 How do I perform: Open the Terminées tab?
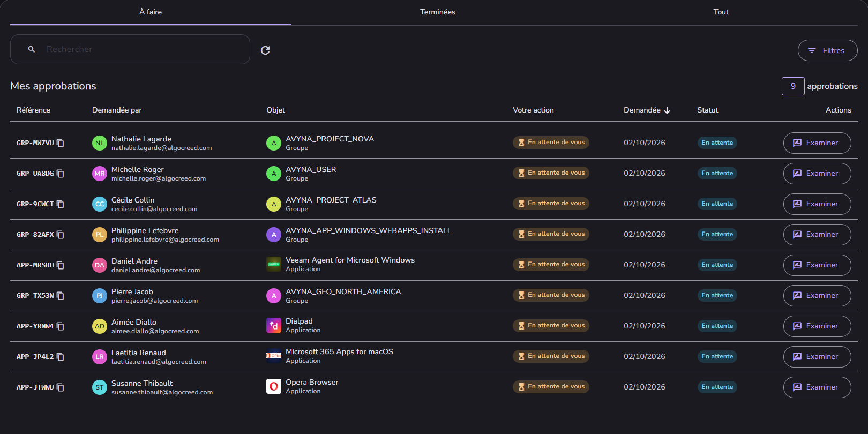(x=437, y=12)
